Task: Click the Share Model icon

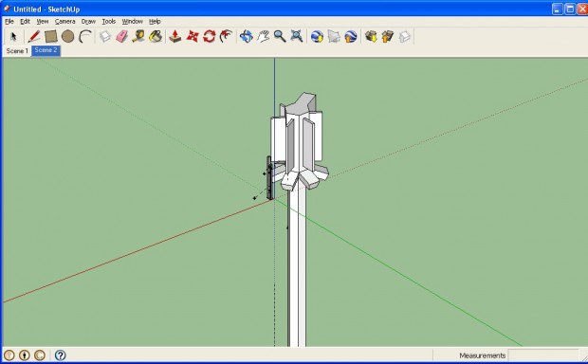Action: click(388, 36)
